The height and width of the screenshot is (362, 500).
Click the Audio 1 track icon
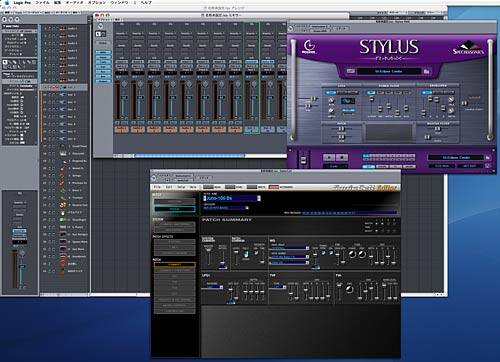coord(63,29)
